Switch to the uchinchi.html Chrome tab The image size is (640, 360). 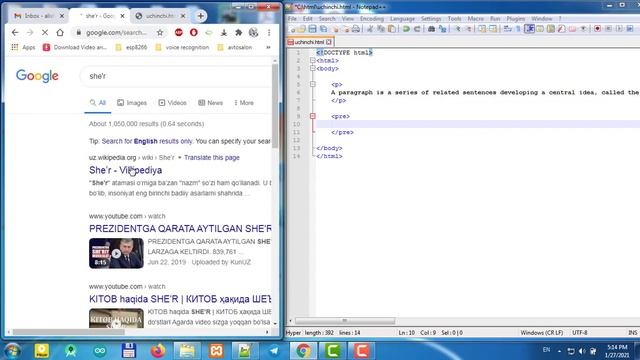pos(160,16)
